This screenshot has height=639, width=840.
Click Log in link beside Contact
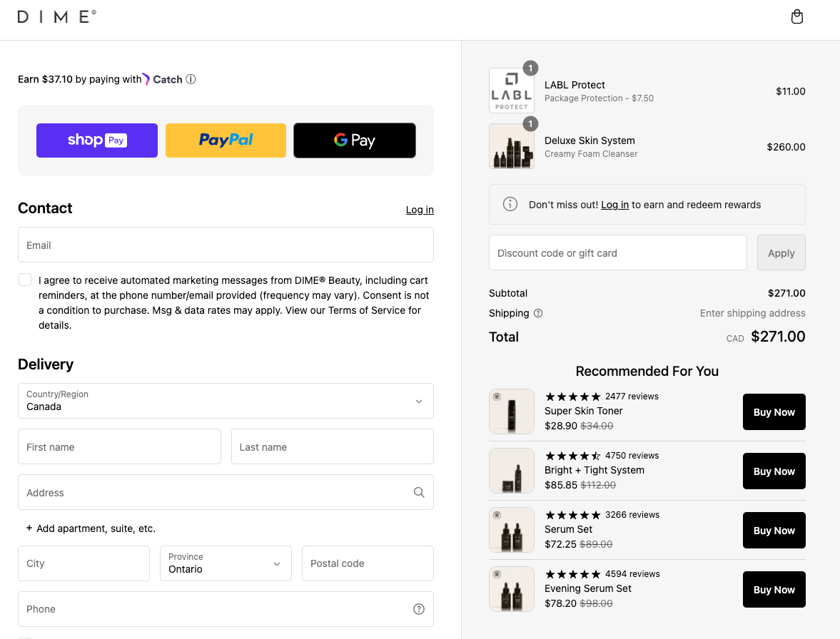tap(420, 210)
